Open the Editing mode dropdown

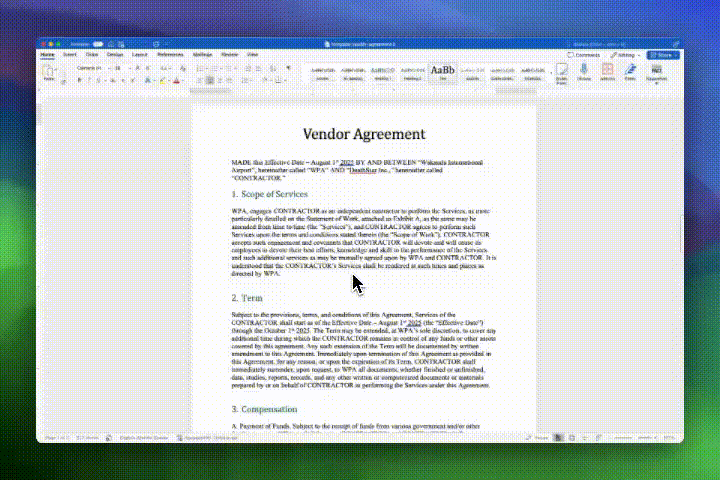pyautogui.click(x=625, y=55)
